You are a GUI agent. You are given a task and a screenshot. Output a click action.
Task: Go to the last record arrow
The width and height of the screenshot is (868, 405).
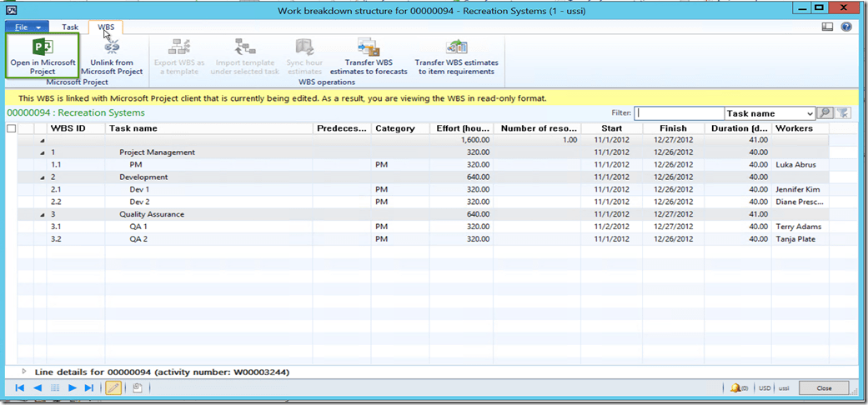point(89,388)
